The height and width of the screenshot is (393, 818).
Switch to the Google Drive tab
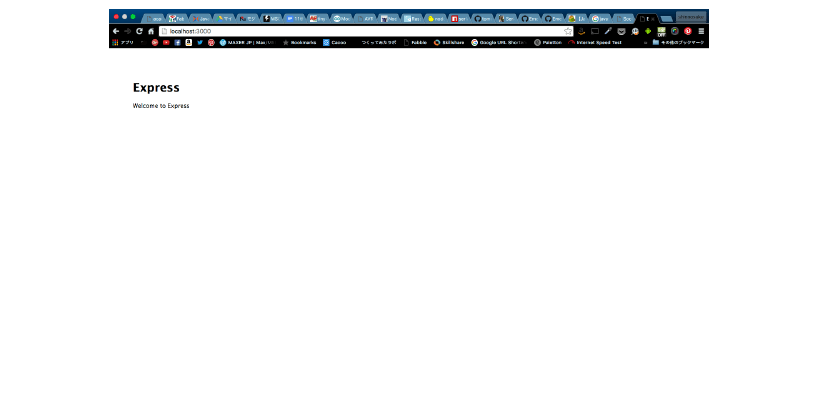tap(223, 19)
